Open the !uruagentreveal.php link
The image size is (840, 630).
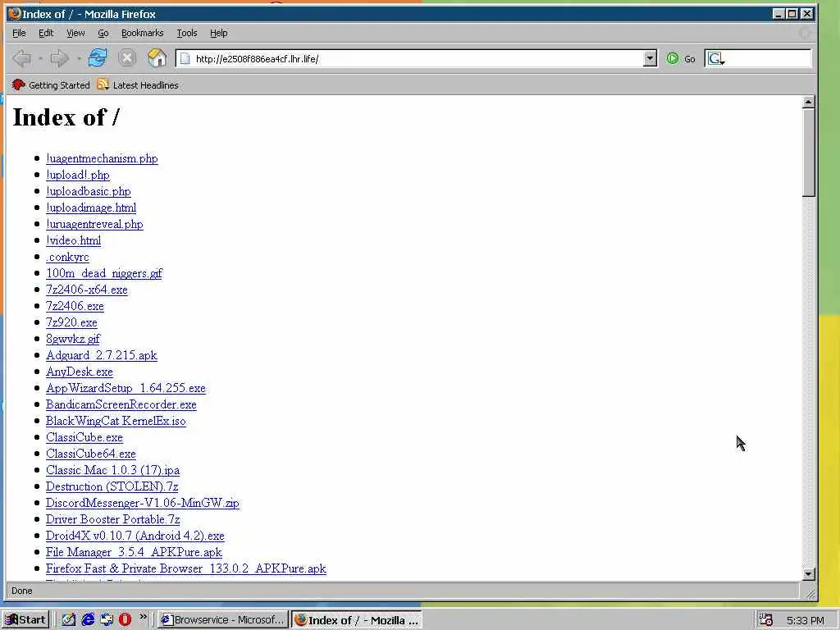tap(95, 224)
